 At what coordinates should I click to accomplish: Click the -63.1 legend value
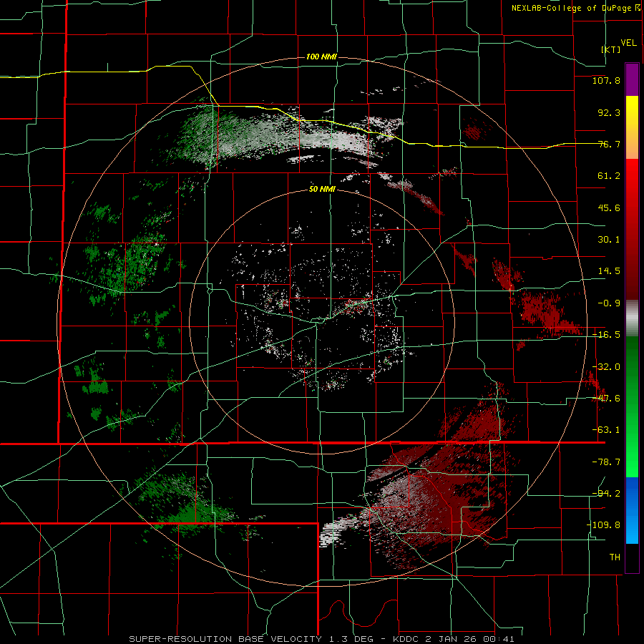pos(606,430)
